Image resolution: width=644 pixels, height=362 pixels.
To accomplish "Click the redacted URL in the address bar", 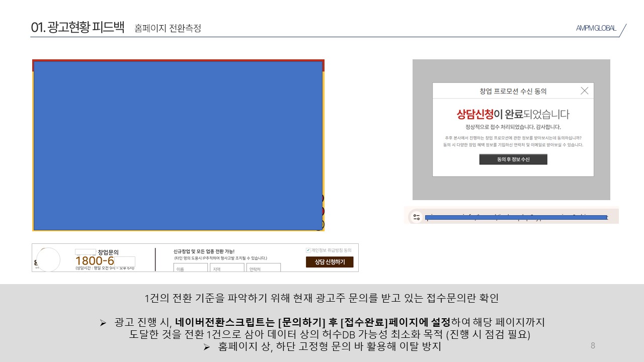I will [516, 218].
